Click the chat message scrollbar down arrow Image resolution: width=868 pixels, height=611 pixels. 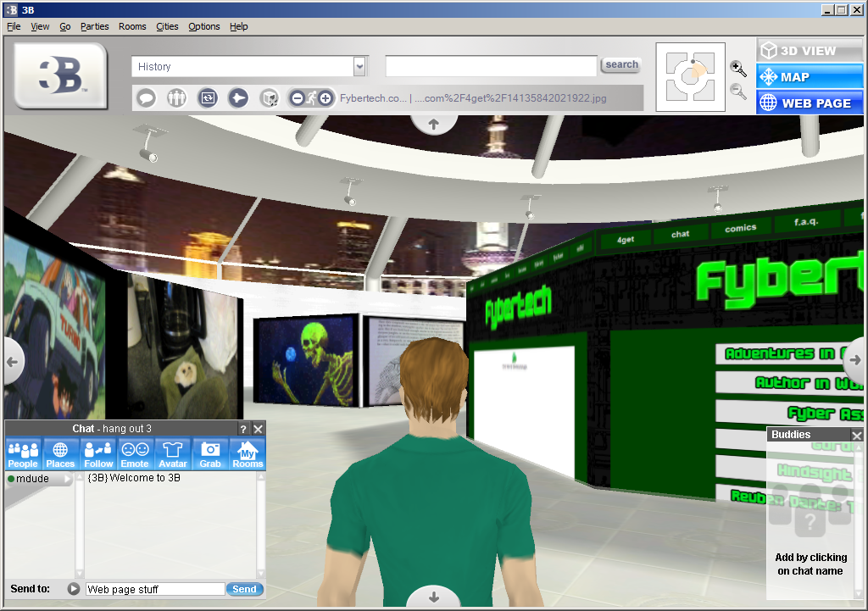click(261, 574)
